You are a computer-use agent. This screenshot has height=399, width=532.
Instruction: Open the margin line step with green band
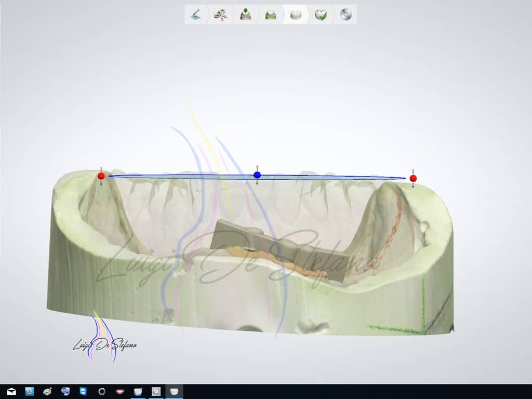click(x=270, y=15)
